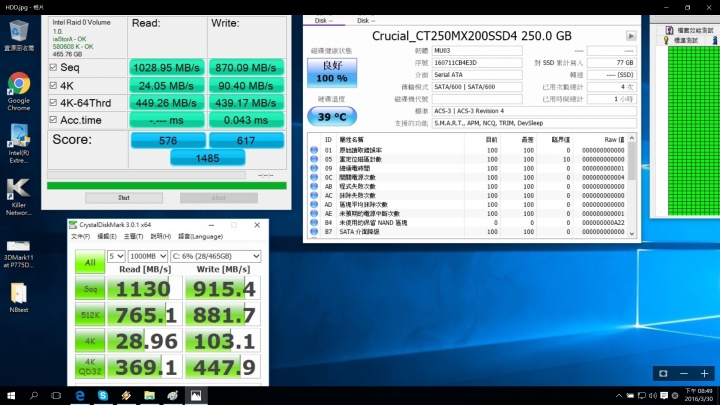Open the Intel(R) Extreme desktop icon
The image size is (720, 405).
pyautogui.click(x=19, y=143)
